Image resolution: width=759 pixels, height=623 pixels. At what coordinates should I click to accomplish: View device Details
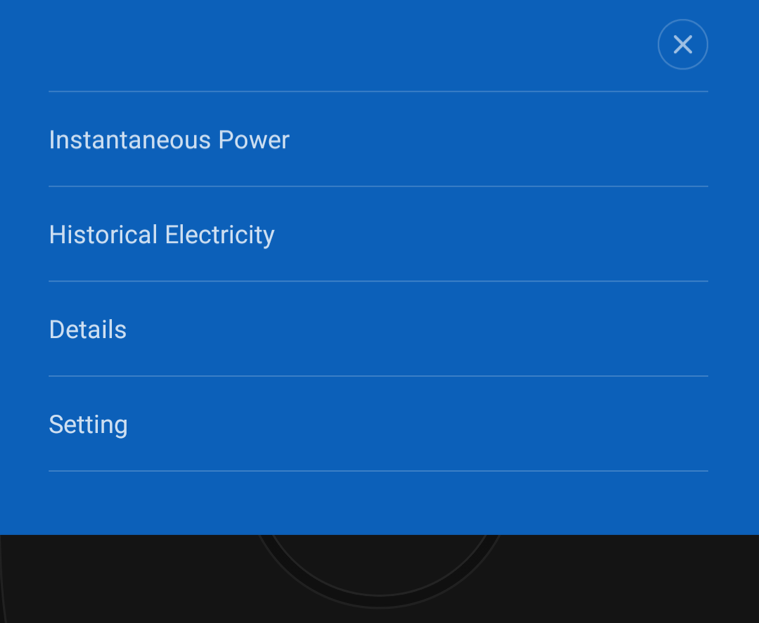coord(88,330)
